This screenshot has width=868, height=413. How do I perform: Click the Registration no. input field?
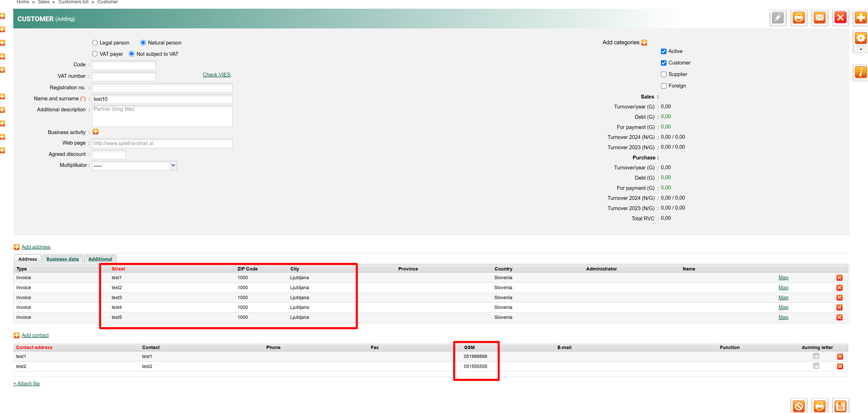(x=162, y=88)
